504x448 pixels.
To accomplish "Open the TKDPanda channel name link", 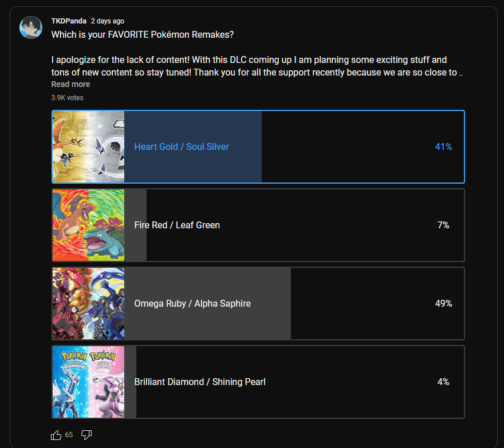I will click(69, 21).
